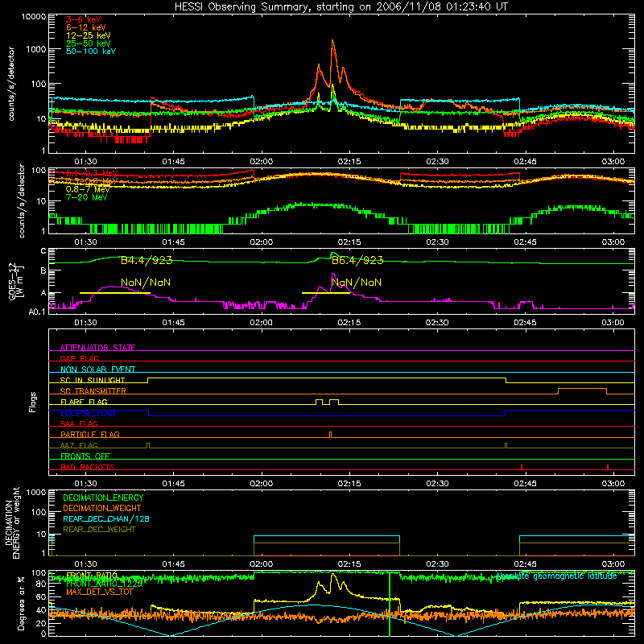Select the FLARE_FLAG label

click(x=84, y=402)
